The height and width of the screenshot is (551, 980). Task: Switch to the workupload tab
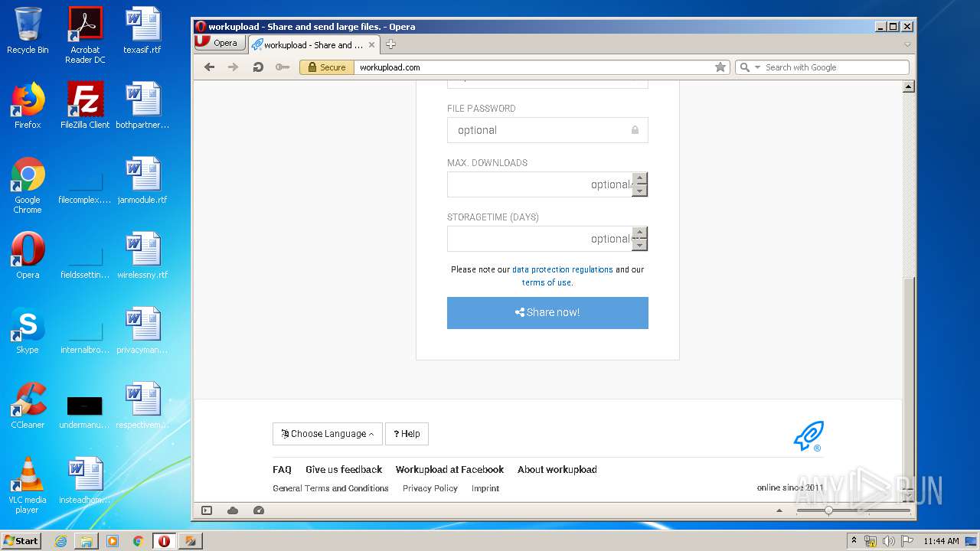click(x=314, y=44)
